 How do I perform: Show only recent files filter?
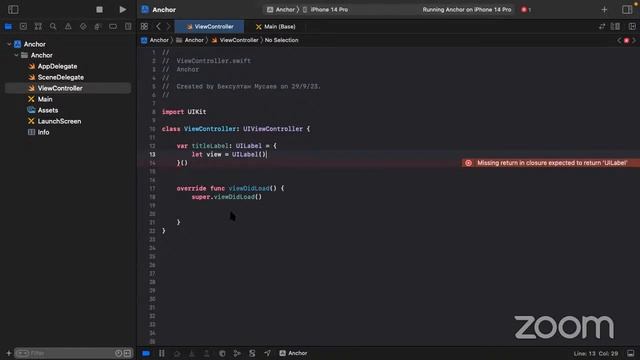[x=118, y=353]
